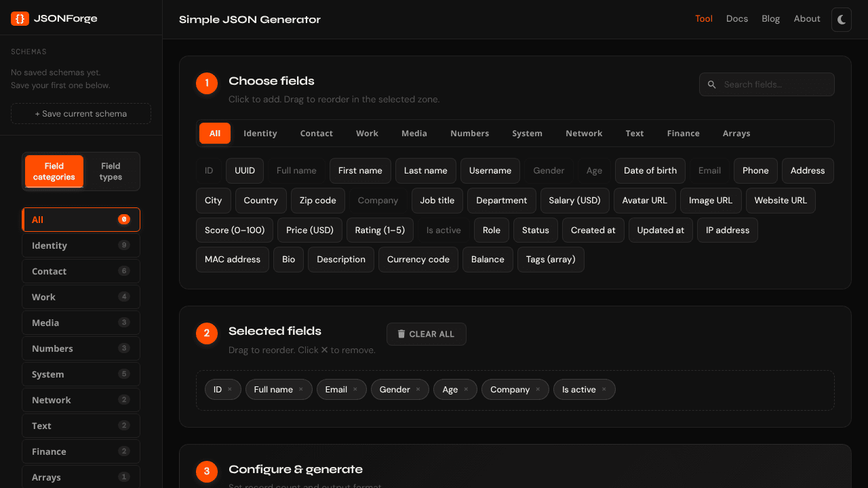
Task: Select the Arrays filter tab
Action: (x=736, y=134)
